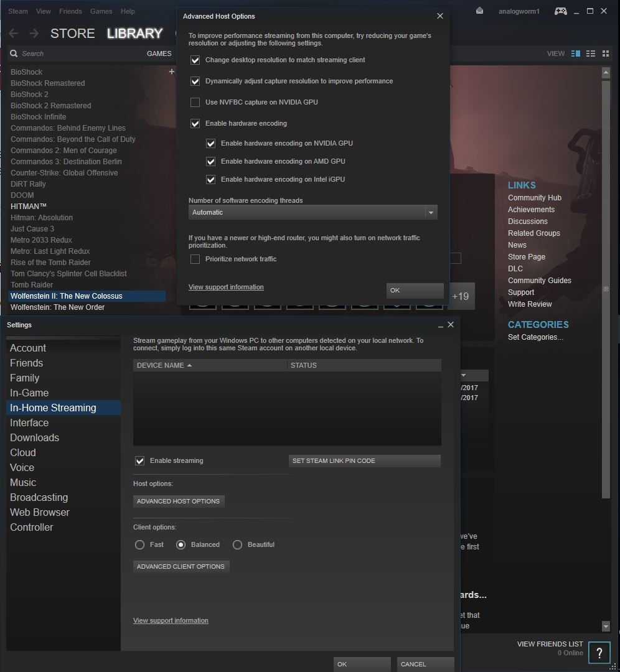Open View support information in Settings
The image size is (620, 672).
click(x=171, y=620)
